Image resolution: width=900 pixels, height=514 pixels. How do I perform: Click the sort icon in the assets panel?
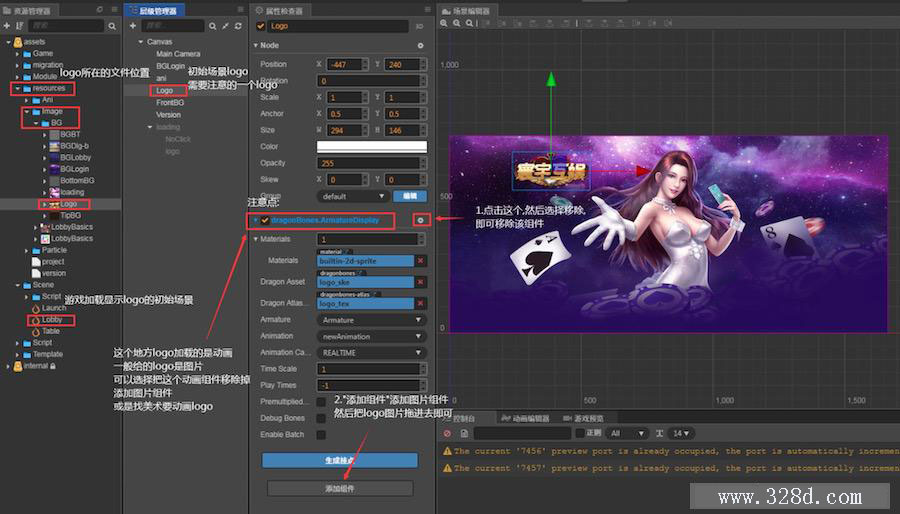[20, 25]
